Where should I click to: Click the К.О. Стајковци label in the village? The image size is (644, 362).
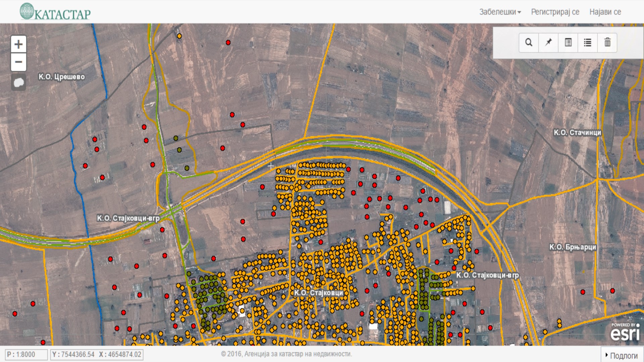tap(319, 293)
